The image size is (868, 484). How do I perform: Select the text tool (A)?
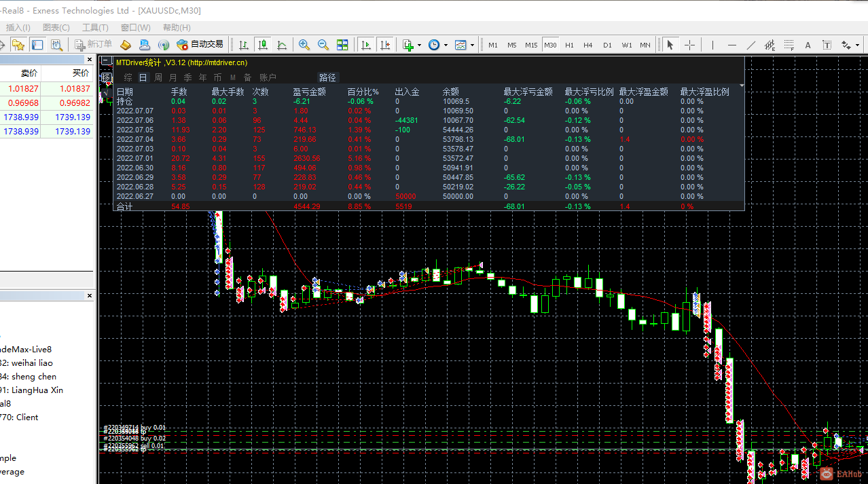pyautogui.click(x=808, y=45)
